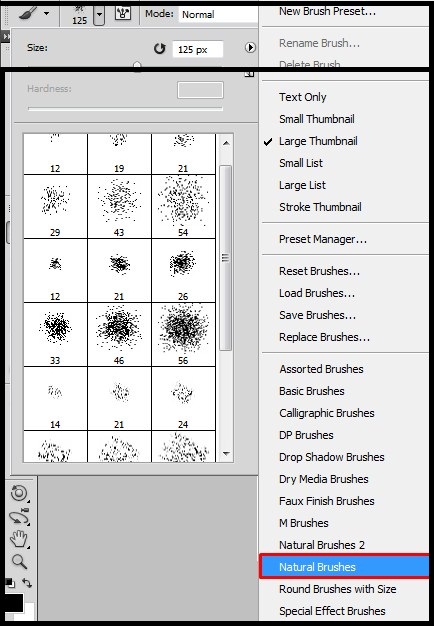Pick the size 56 spatter brush thumbnail
Screen dimensions: 434x626
coord(183,335)
